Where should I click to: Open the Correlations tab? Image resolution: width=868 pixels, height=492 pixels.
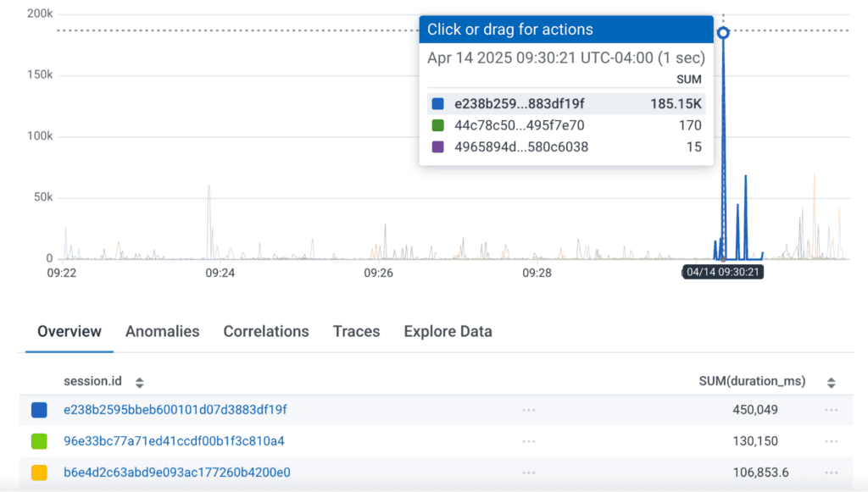click(266, 332)
